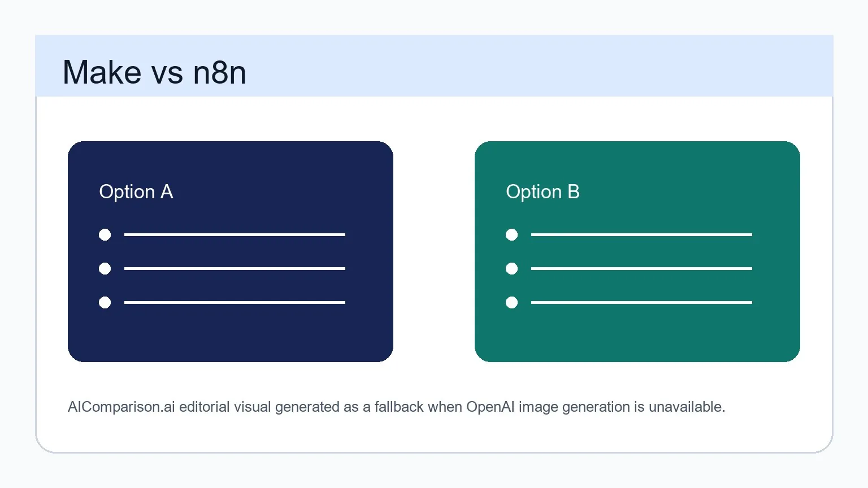868x488 pixels.
Task: Click the AIComparison.ai caption text
Action: pyautogui.click(x=396, y=407)
